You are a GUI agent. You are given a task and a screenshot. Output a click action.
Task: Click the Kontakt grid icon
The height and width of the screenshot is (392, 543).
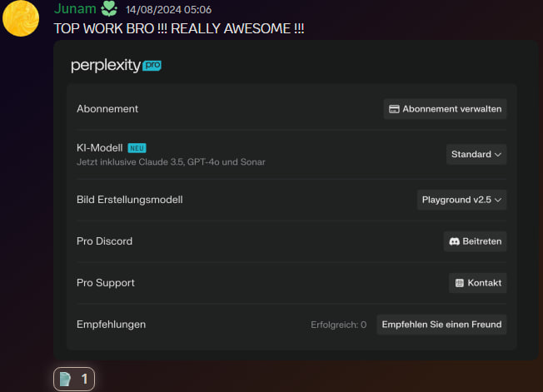[459, 283]
